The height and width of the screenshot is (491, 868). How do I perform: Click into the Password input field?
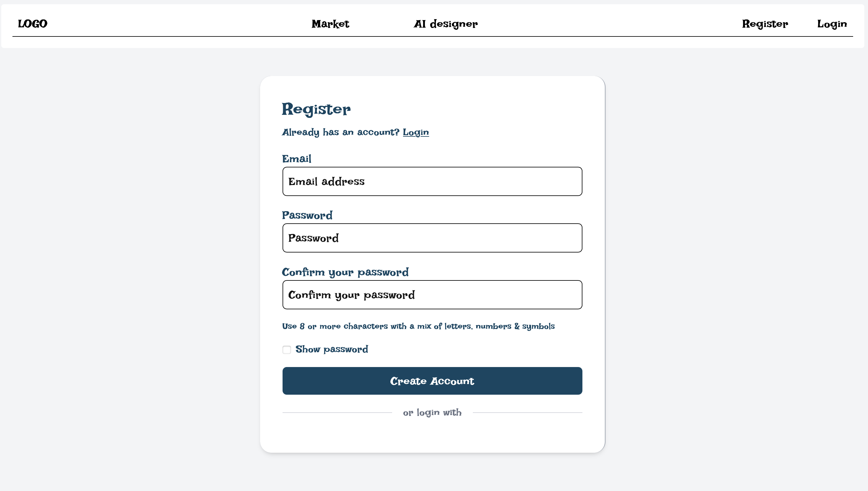[432, 238]
